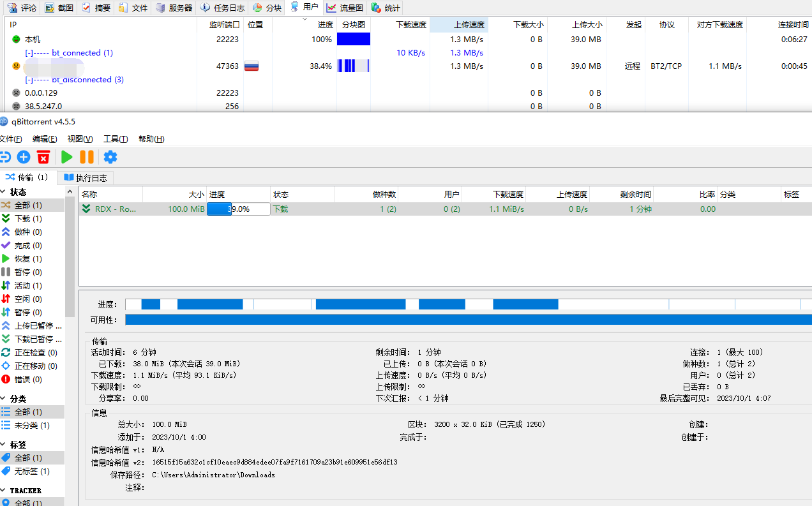The image size is (812, 506).
Task: Select the 完成 (0) status filter
Action: tap(28, 246)
